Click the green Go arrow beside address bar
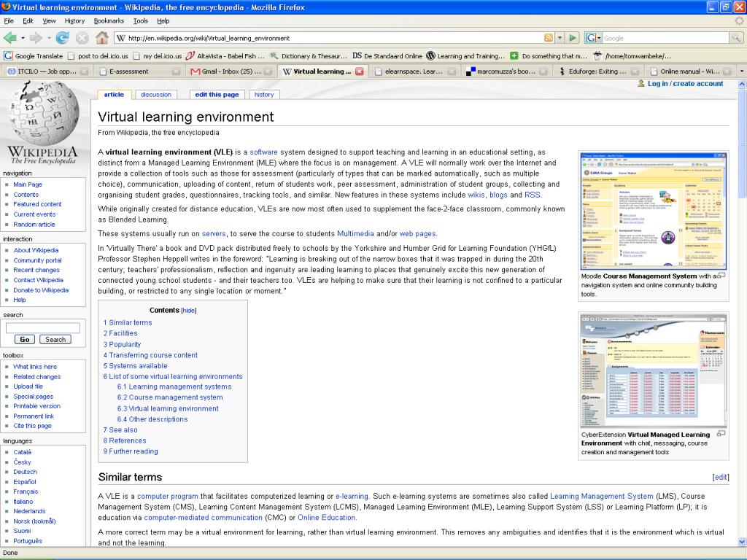This screenshot has height=560, width=747. (x=573, y=38)
